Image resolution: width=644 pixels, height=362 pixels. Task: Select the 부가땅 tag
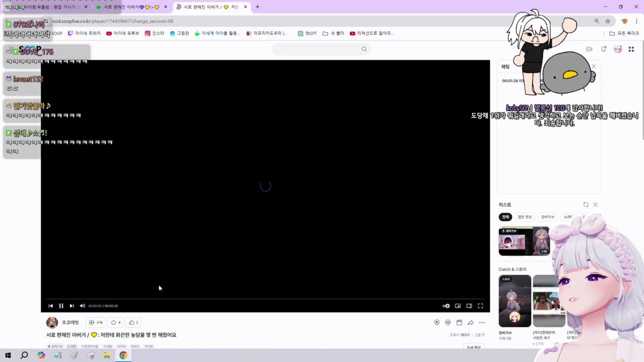point(149,346)
